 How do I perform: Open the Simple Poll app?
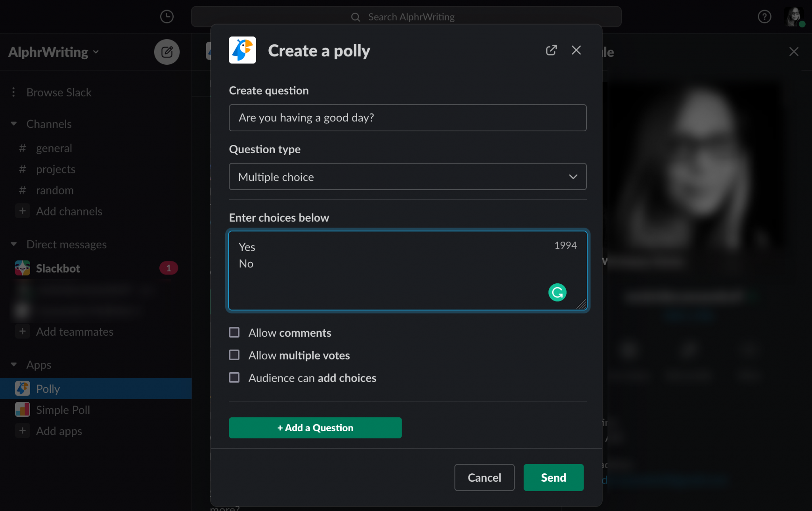click(x=63, y=409)
